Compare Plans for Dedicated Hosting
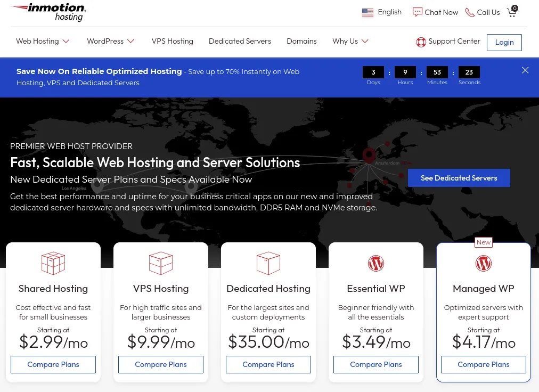The height and width of the screenshot is (392, 539). (x=268, y=364)
